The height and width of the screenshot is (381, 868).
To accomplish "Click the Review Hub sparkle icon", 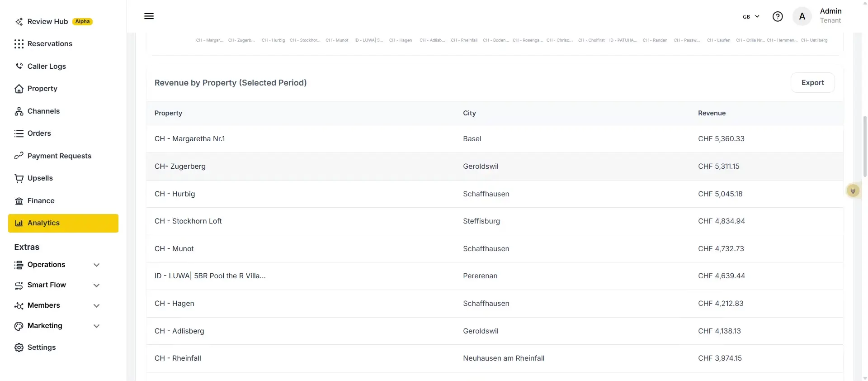I will (19, 22).
